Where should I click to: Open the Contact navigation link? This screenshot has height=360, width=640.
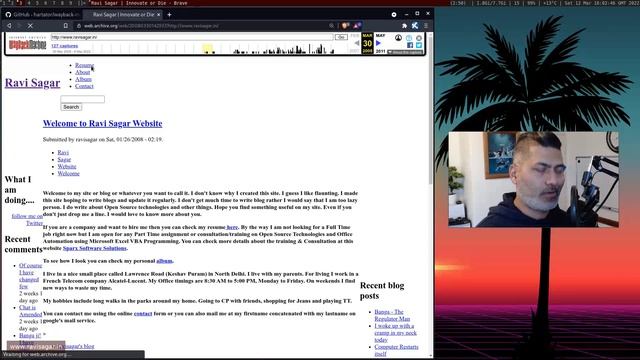[84, 86]
